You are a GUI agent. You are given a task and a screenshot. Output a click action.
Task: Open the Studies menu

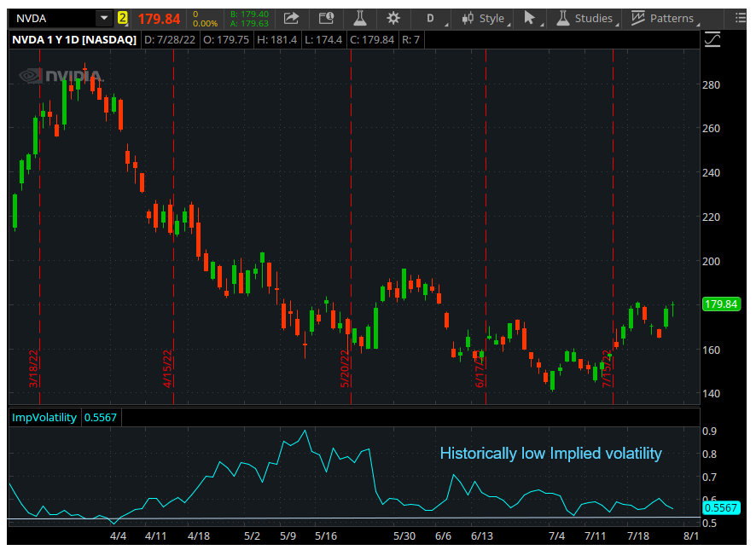pos(585,19)
